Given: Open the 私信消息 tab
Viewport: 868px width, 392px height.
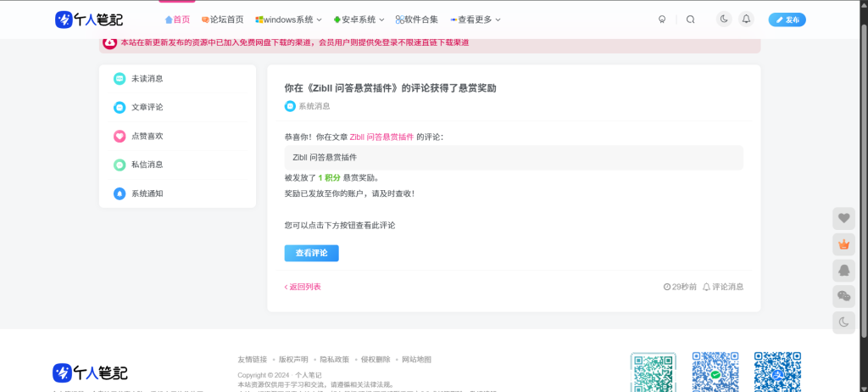Looking at the screenshot, I should pyautogui.click(x=147, y=165).
